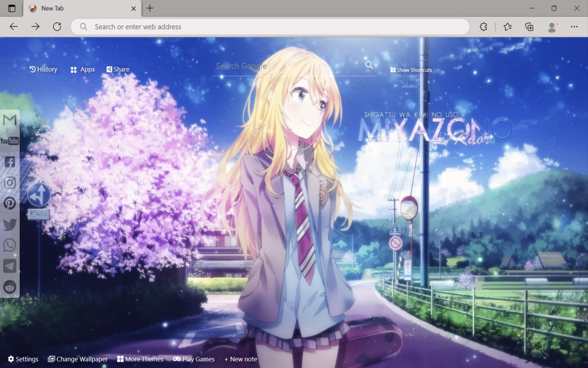
Task: Open WhatsApp shortcut in sidebar
Action: tap(10, 245)
